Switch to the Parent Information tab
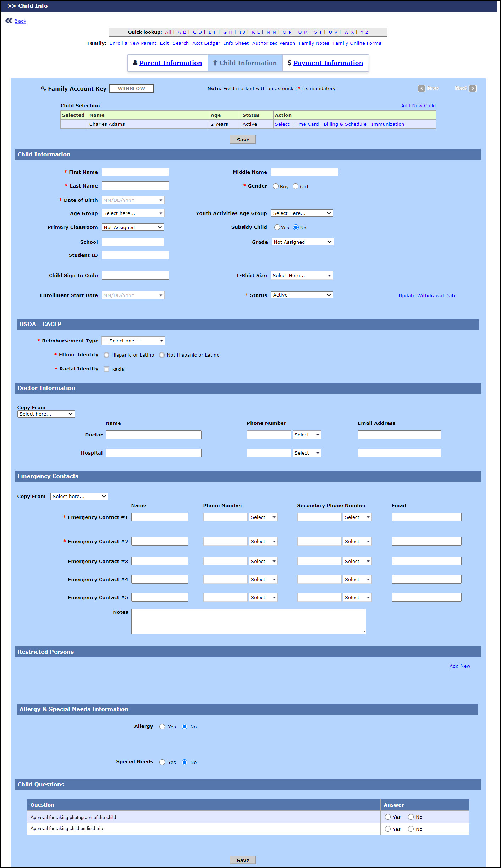 click(x=170, y=63)
